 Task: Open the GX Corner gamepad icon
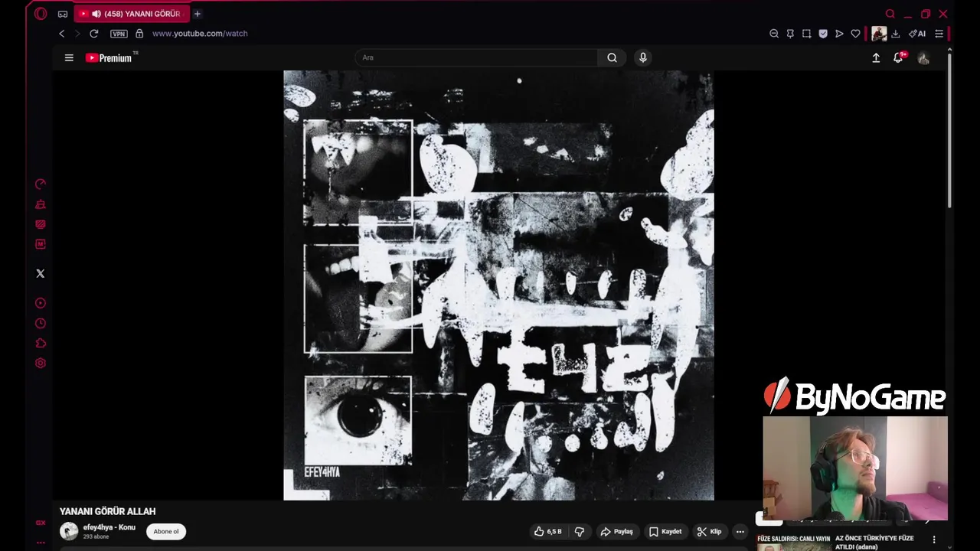63,14
